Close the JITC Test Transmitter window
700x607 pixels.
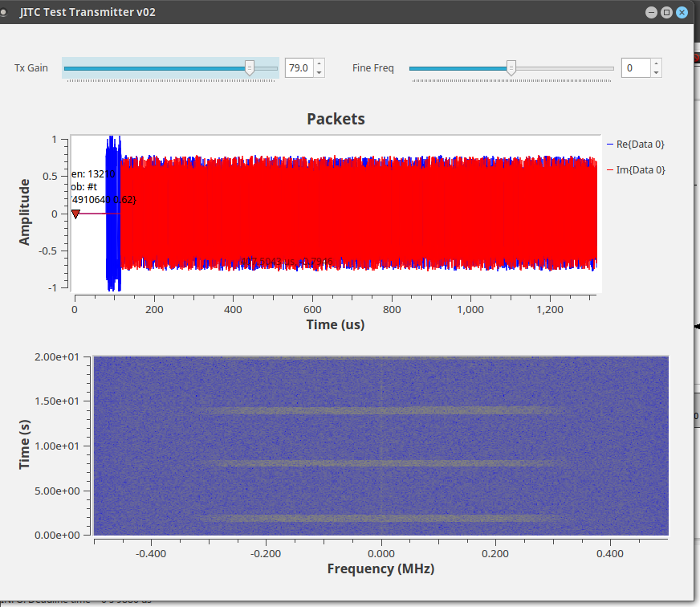point(682,12)
